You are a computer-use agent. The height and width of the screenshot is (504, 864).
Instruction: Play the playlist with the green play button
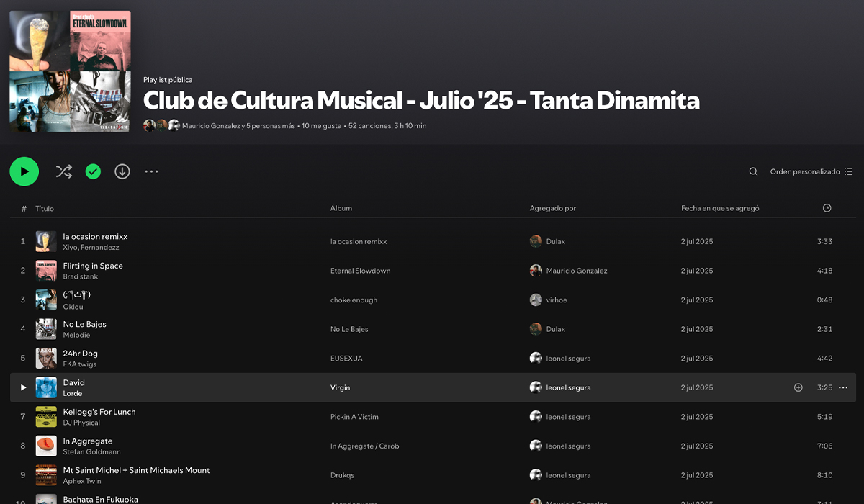24,171
